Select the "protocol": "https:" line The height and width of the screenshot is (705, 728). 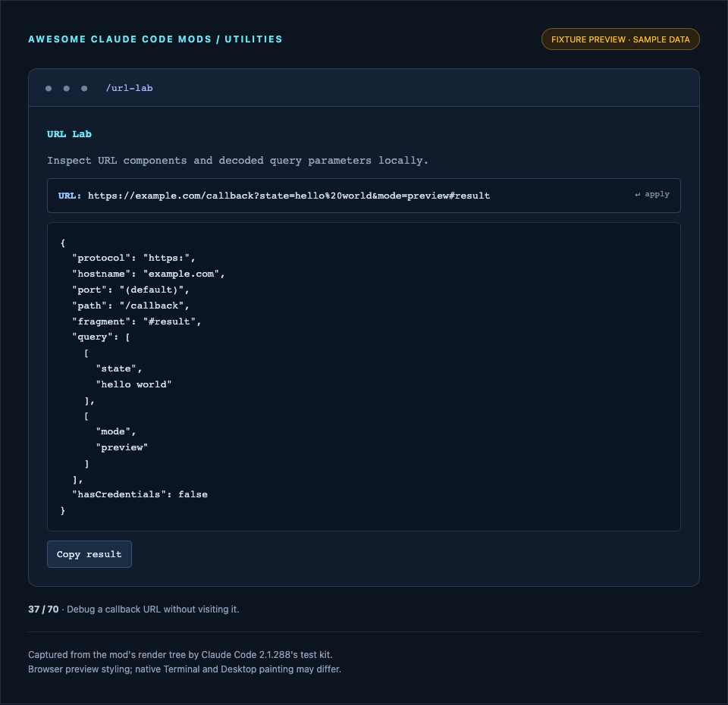click(x=133, y=258)
